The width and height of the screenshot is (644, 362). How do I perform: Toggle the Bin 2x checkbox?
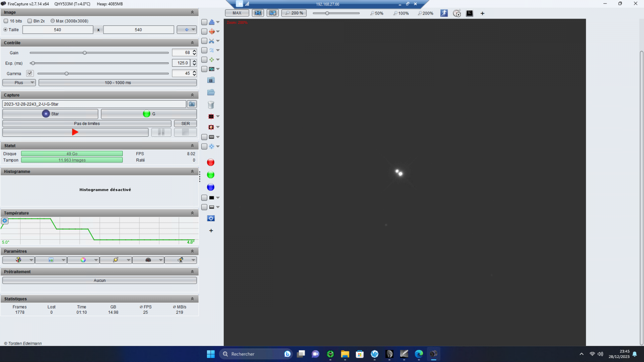coord(30,21)
